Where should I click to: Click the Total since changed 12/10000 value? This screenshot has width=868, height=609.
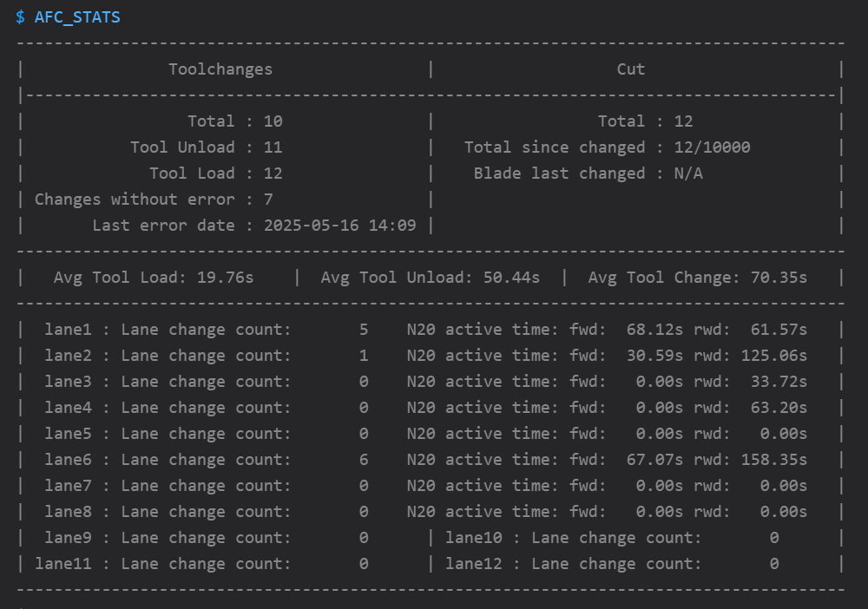(712, 147)
